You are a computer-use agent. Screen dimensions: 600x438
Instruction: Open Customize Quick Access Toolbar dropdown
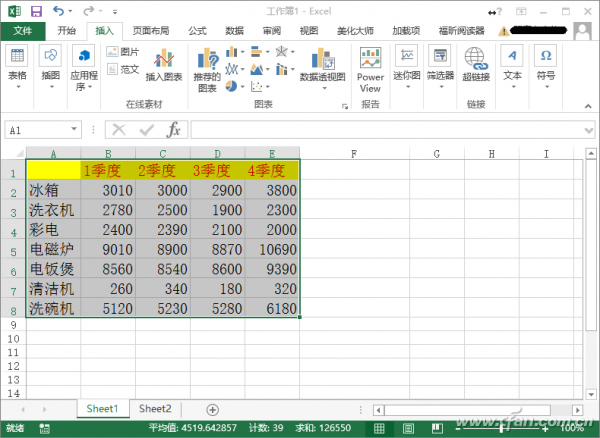(115, 11)
